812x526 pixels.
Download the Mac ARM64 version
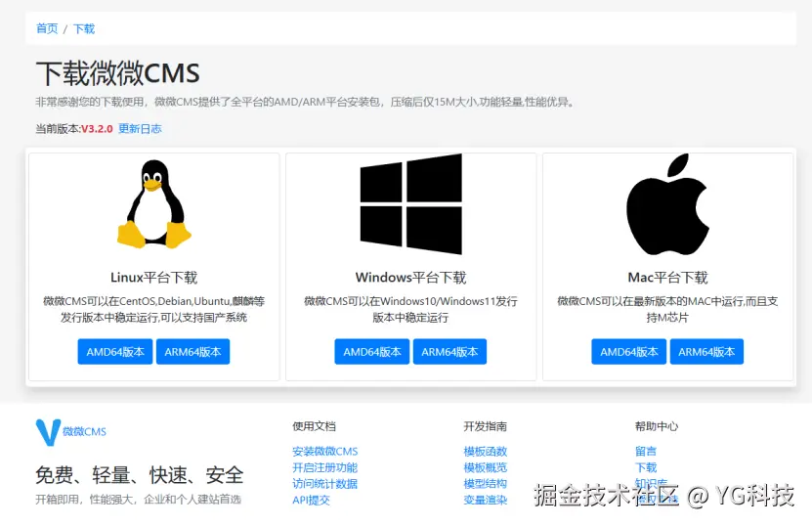tap(706, 352)
